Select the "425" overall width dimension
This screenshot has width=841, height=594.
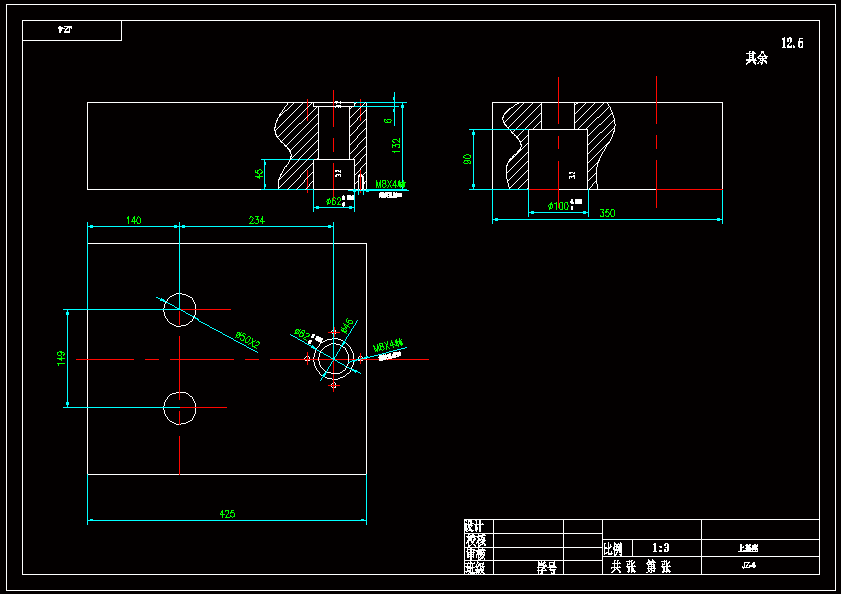(x=227, y=514)
